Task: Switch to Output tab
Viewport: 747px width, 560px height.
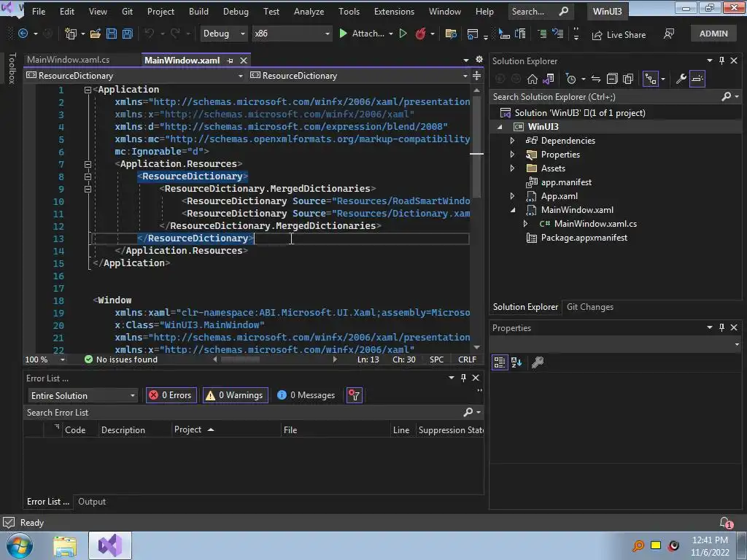Action: click(92, 502)
